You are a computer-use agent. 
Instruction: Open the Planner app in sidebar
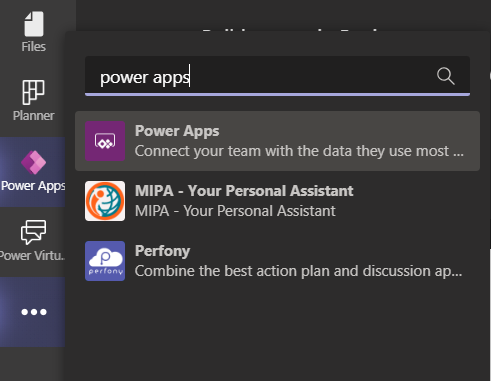tap(33, 100)
